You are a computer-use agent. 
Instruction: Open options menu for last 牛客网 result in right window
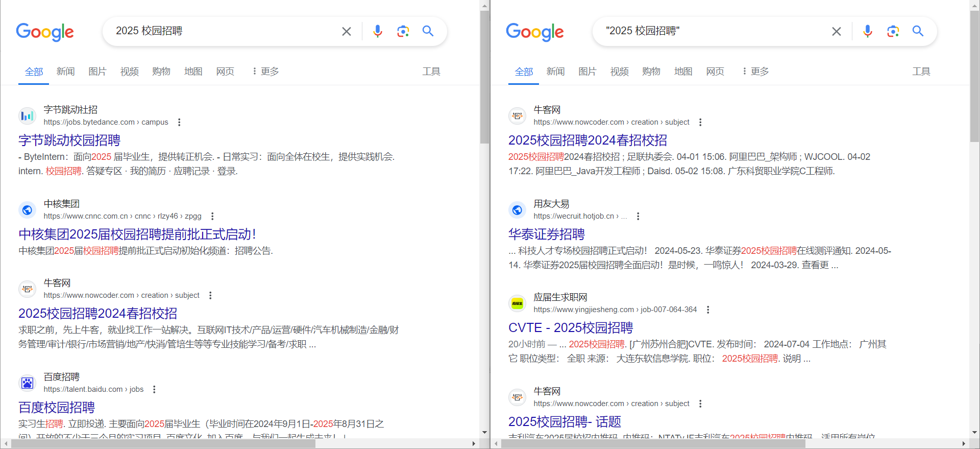[x=700, y=404]
